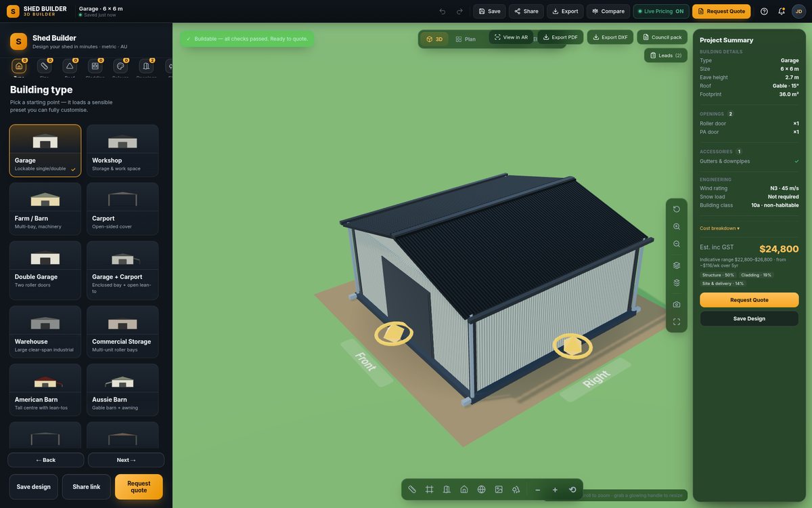
Task: Click Compare in the top bar
Action: 608,12
